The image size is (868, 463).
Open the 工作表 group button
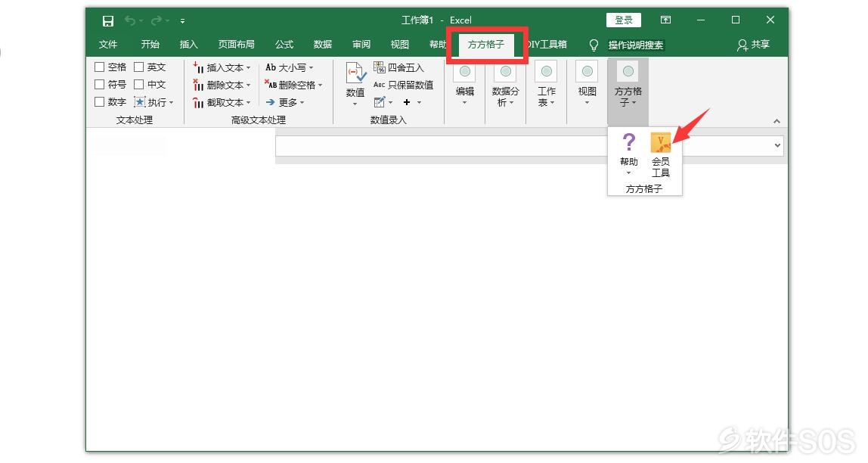click(x=547, y=84)
